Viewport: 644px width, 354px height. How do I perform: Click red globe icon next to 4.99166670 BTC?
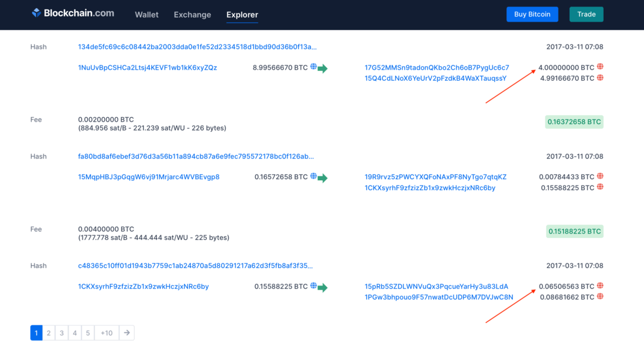coord(600,78)
